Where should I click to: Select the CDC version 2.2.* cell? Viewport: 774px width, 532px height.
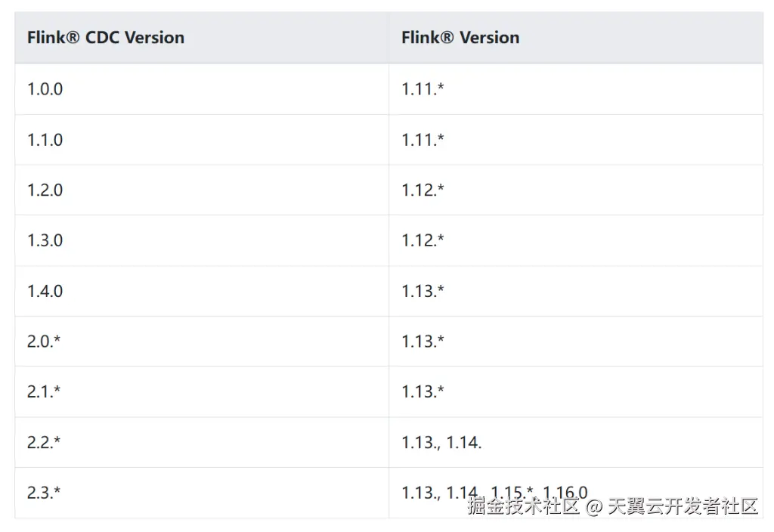[44, 442]
